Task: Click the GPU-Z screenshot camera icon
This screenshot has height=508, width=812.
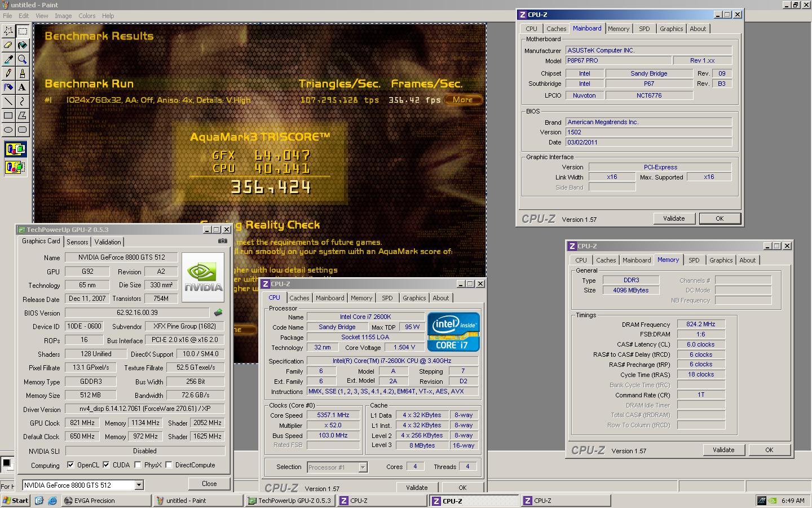Action: point(223,241)
